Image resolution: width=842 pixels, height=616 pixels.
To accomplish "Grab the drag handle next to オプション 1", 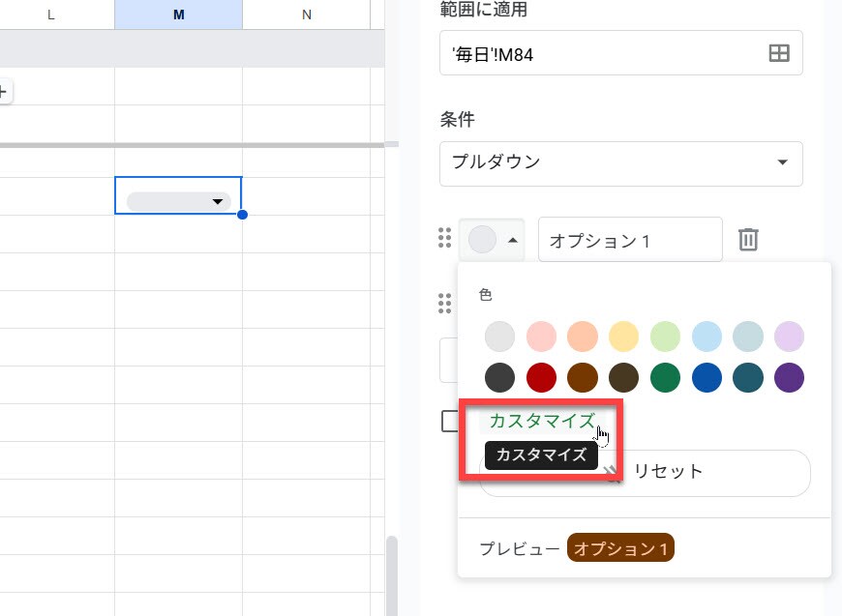I will pos(445,239).
